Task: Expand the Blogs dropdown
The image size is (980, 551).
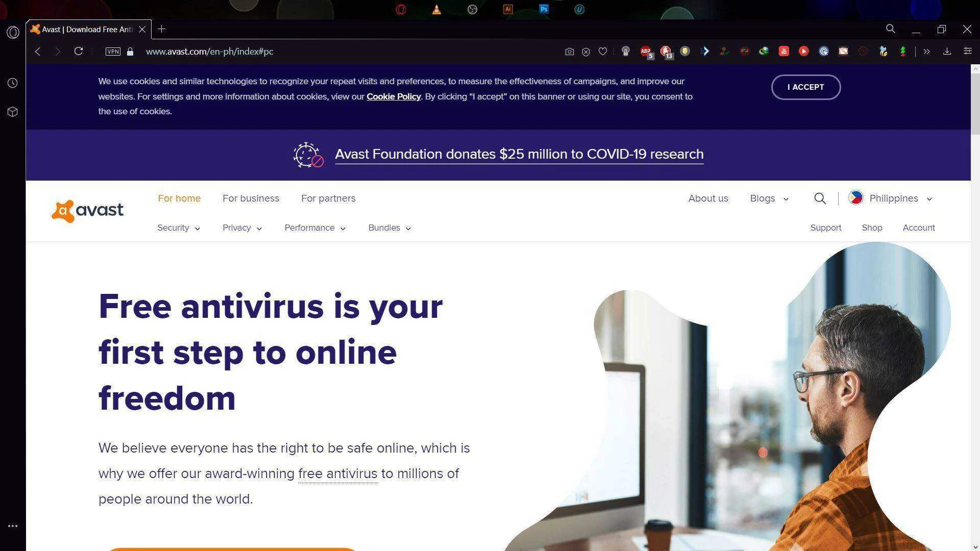Action: (x=769, y=198)
